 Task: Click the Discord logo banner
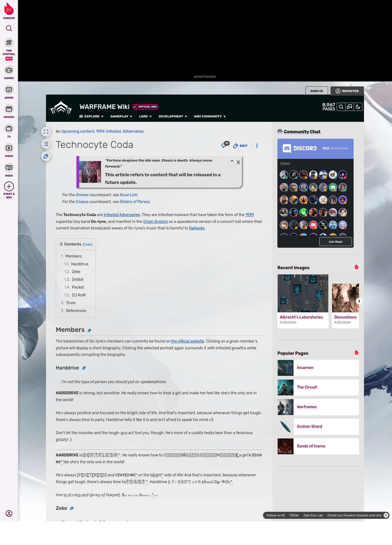coord(299,149)
